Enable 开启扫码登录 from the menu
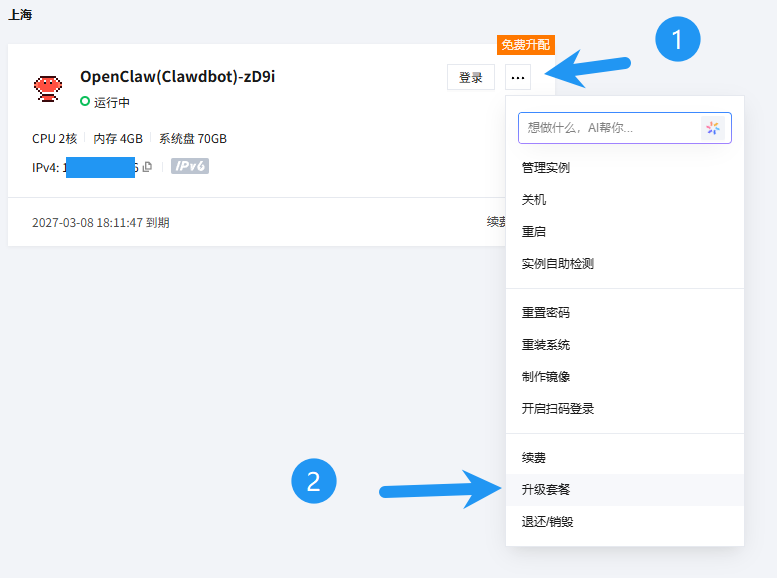The height and width of the screenshot is (578, 777). pos(557,409)
